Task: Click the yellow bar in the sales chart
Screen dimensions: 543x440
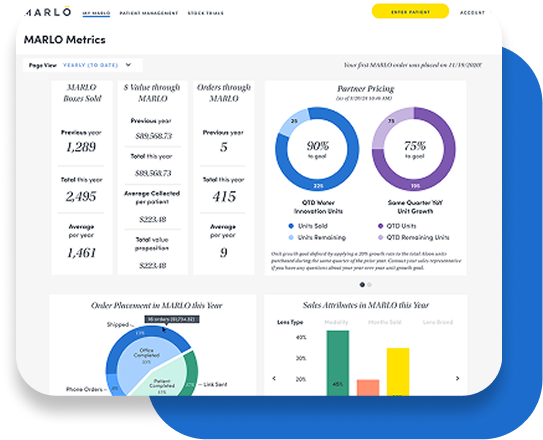Action: click(398, 372)
